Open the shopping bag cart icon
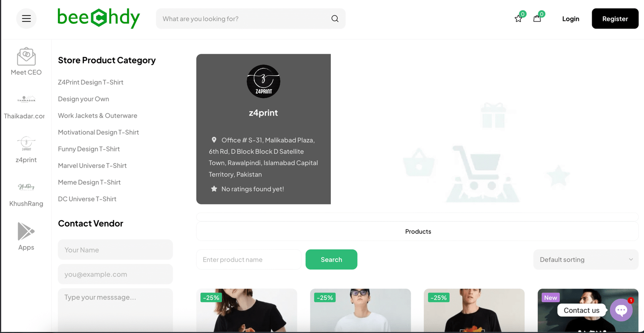The image size is (644, 333). (x=537, y=19)
